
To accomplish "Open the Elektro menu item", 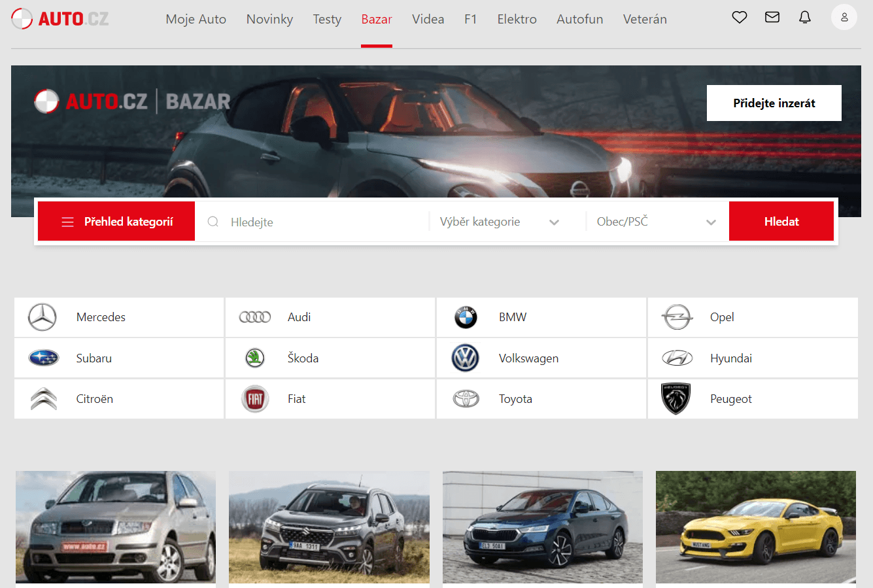I will 517,19.
